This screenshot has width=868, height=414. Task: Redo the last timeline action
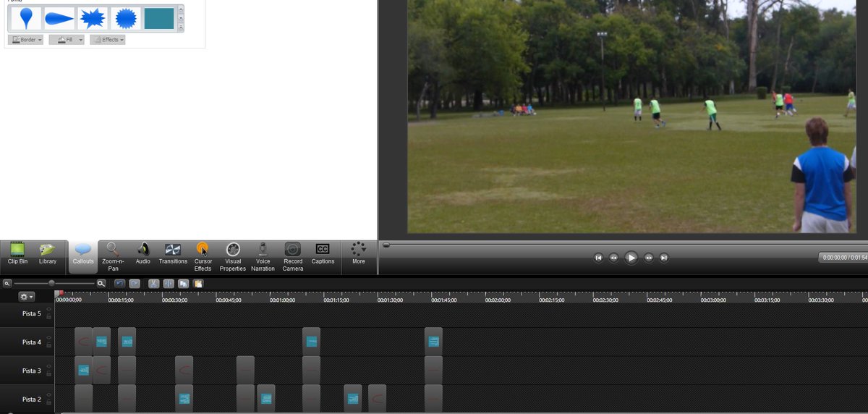135,284
